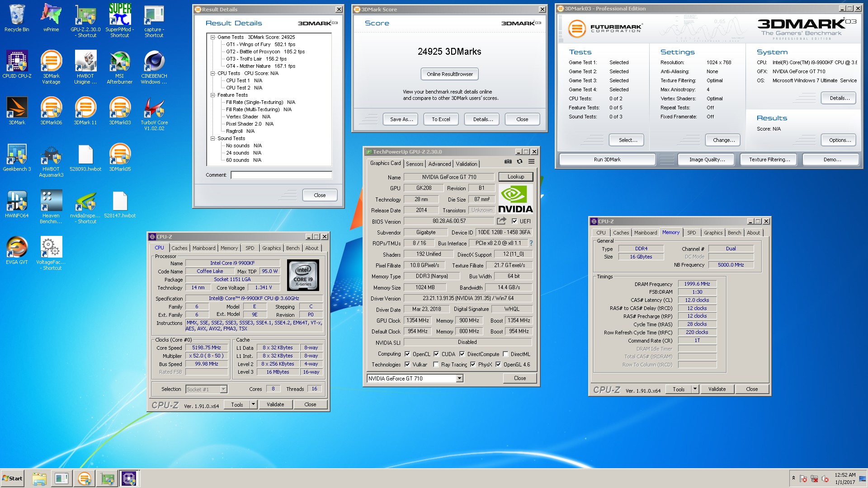Image resolution: width=868 pixels, height=488 pixels.
Task: Toggle the Ray Tracing checkbox
Action: 436,364
